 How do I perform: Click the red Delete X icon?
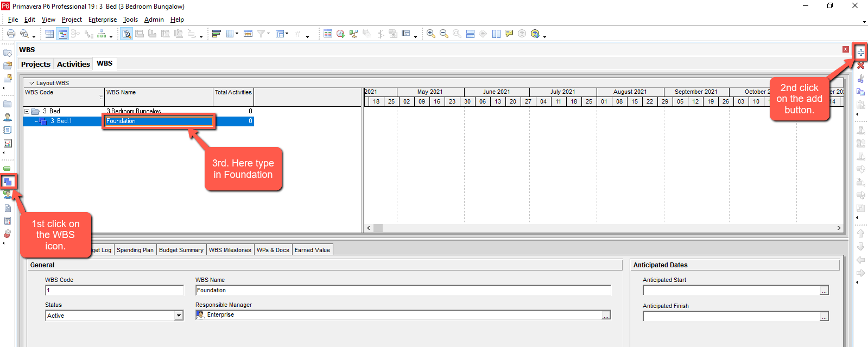tap(860, 66)
